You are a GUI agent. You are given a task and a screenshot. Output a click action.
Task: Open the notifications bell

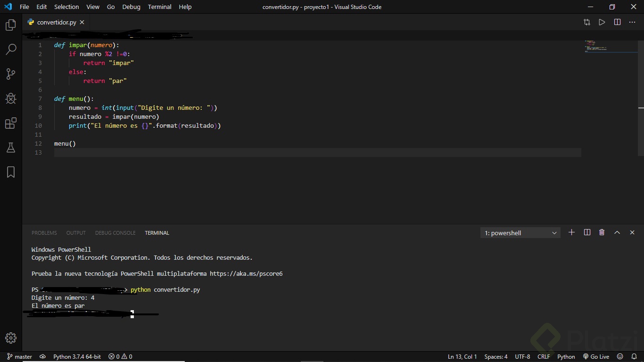click(635, 357)
